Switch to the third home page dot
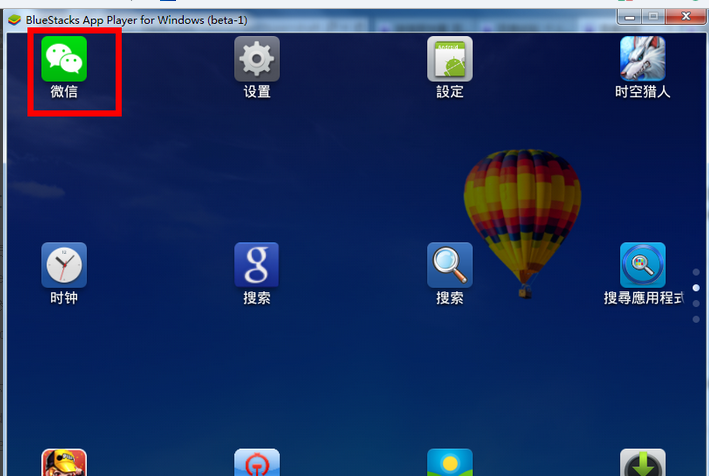The image size is (709, 476). point(696,304)
